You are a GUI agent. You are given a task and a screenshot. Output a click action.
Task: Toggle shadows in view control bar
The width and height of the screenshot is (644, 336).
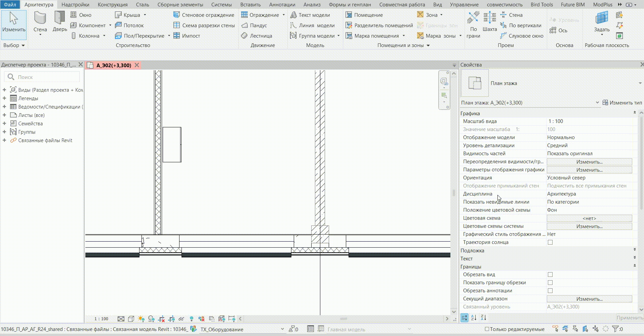(x=151, y=319)
